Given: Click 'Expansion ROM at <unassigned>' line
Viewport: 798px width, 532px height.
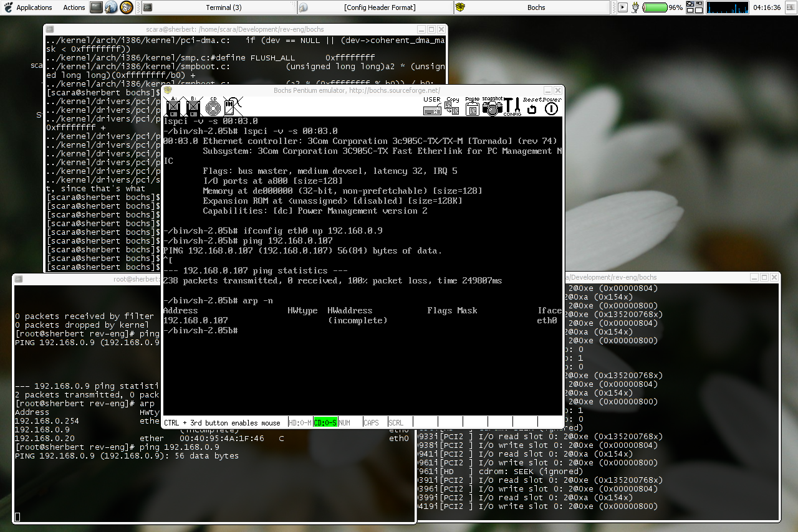Looking at the screenshot, I should point(332,201).
